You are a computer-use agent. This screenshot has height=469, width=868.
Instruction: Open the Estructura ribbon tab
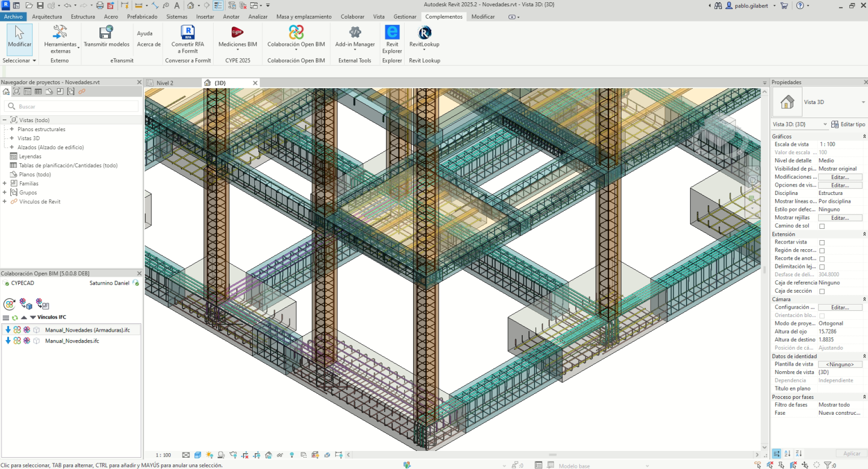click(83, 16)
